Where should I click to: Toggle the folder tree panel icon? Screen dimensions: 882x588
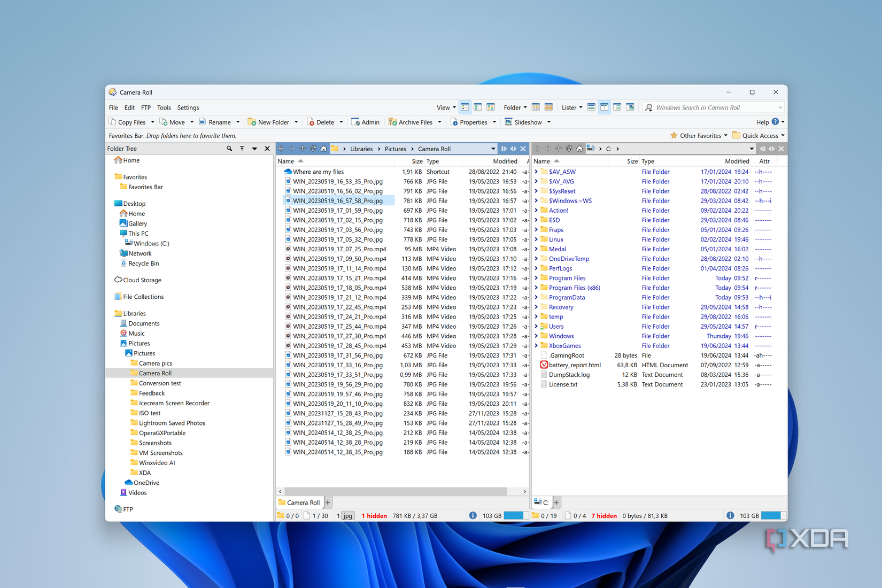(x=617, y=107)
